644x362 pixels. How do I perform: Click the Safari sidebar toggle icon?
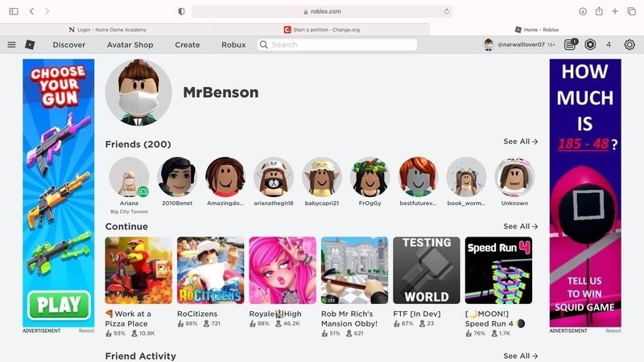13,11
